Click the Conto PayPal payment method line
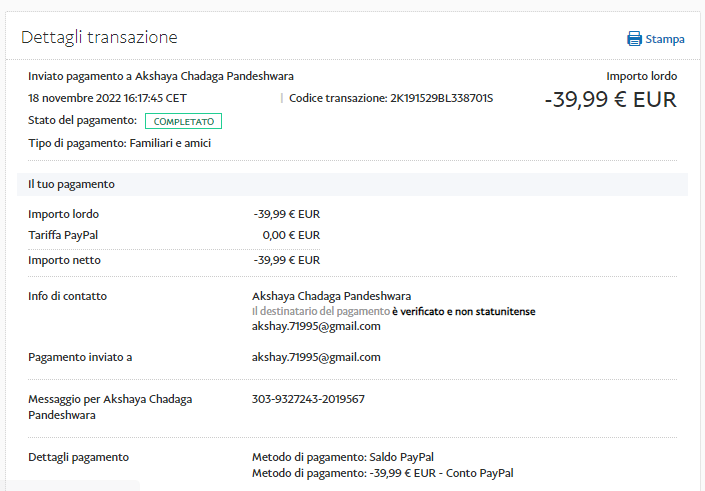This screenshot has width=705, height=491. [x=382, y=473]
